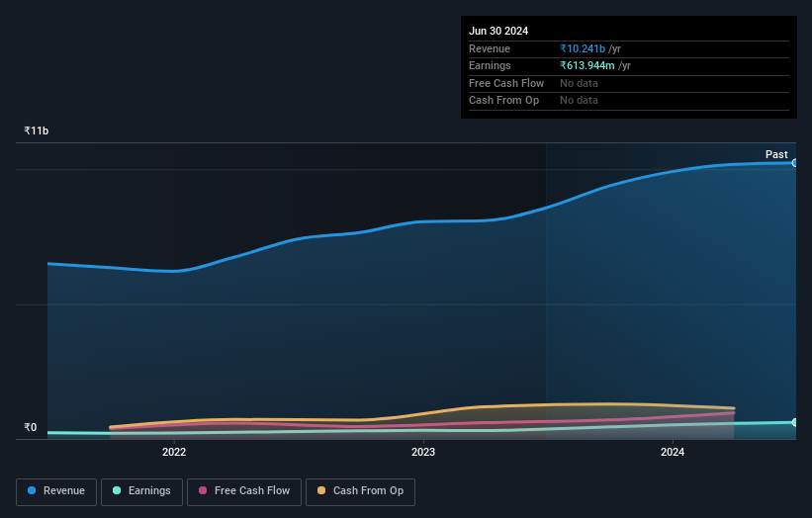Select the 2022 x-axis label
This screenshot has height=518, width=812.
[174, 452]
